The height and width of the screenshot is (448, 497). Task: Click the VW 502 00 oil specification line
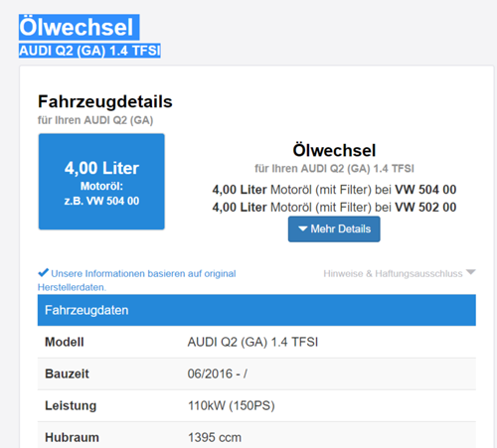point(334,208)
